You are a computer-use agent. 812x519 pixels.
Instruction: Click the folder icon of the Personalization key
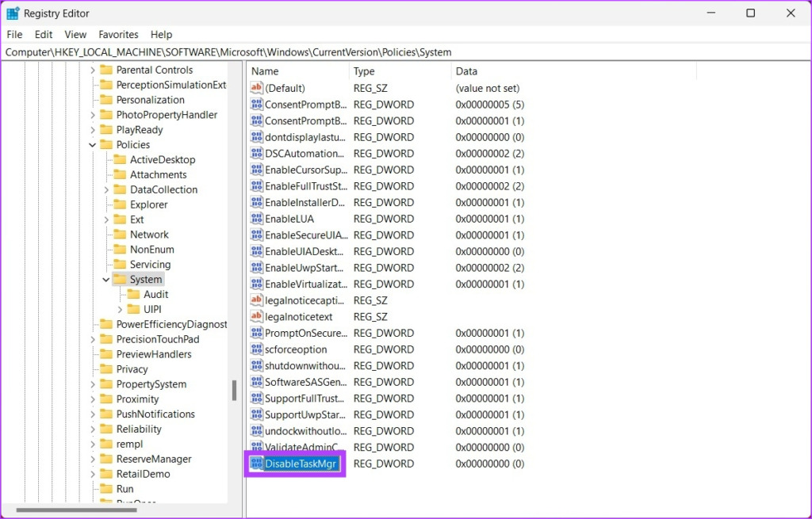pos(106,100)
